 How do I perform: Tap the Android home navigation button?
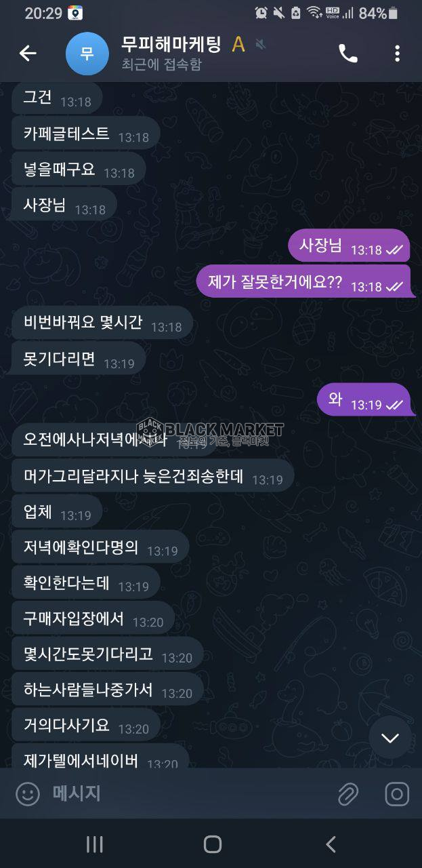(x=212, y=844)
